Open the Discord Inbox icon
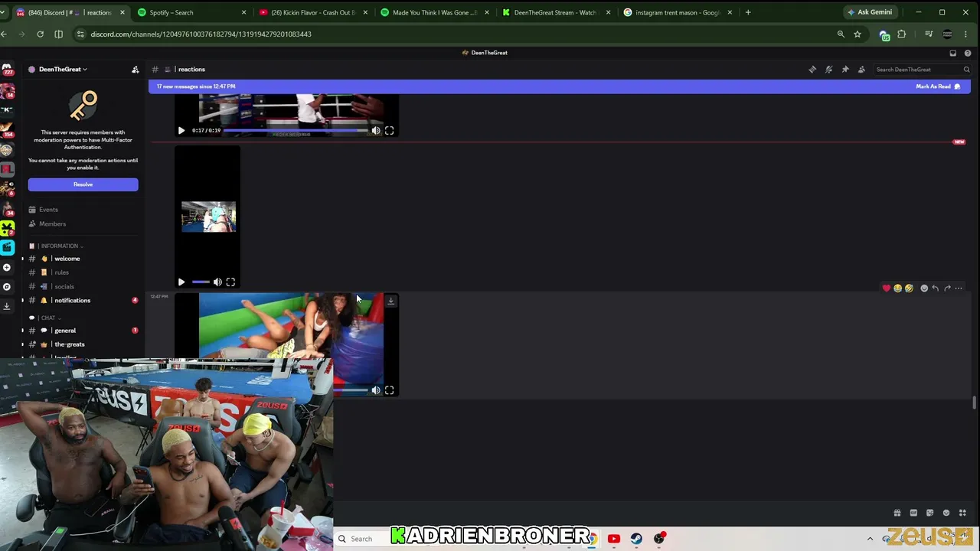 click(x=952, y=53)
